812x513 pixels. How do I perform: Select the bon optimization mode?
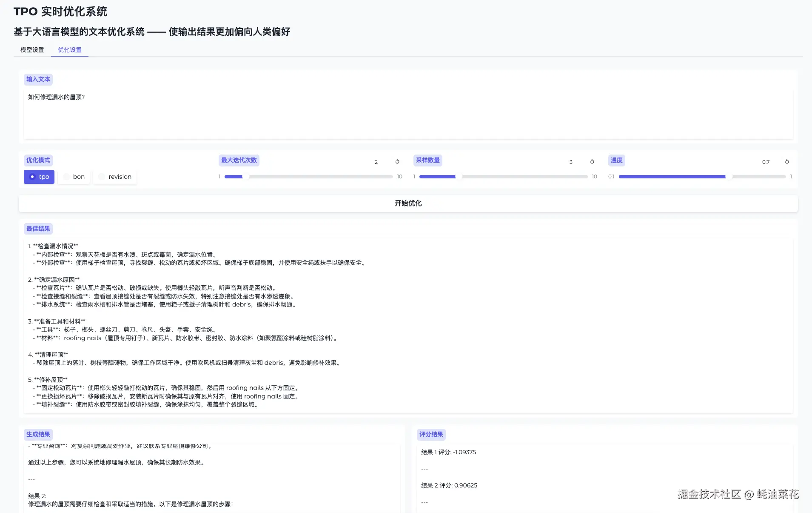point(74,177)
